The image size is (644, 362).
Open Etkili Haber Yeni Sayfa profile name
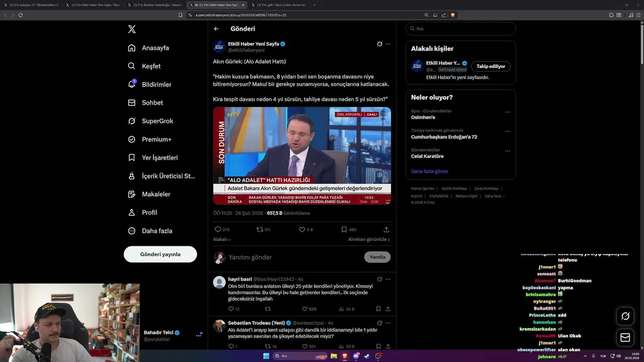[254, 44]
